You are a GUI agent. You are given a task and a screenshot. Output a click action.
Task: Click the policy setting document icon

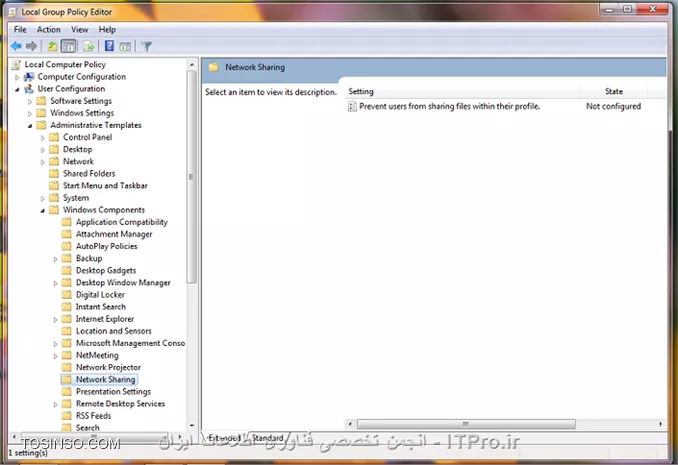pyautogui.click(x=352, y=106)
